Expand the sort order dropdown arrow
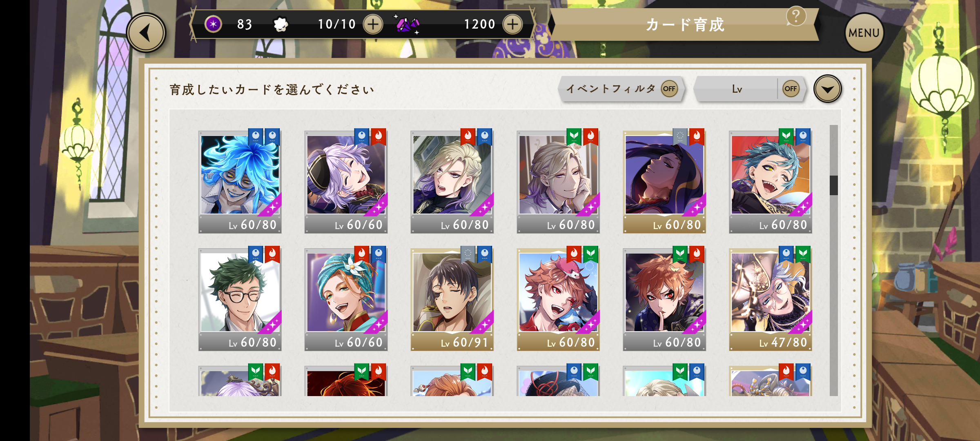 click(827, 89)
